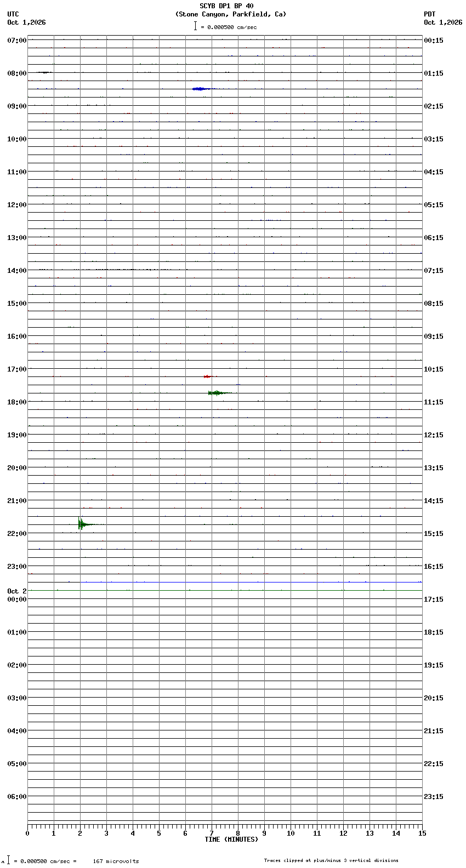Click the "07:15" PDT time label
The image size is (466, 868).
click(434, 271)
